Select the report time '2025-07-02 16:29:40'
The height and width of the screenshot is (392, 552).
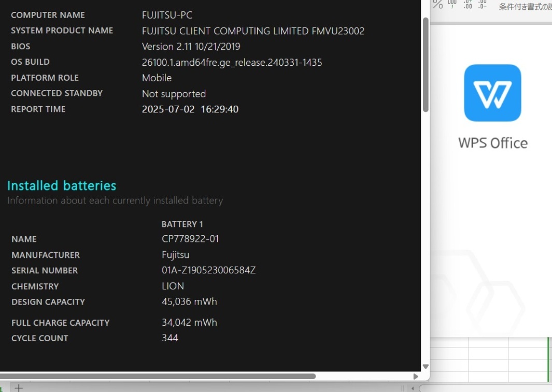(x=190, y=109)
